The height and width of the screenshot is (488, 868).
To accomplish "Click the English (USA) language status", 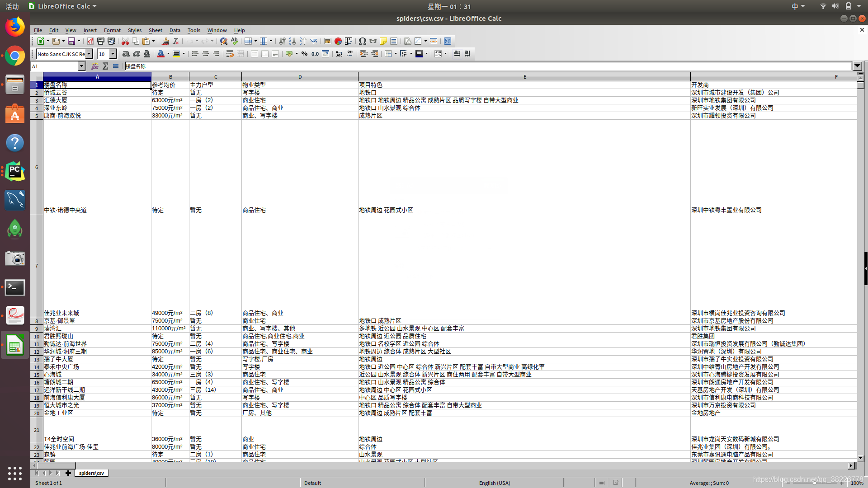I will 495,483.
